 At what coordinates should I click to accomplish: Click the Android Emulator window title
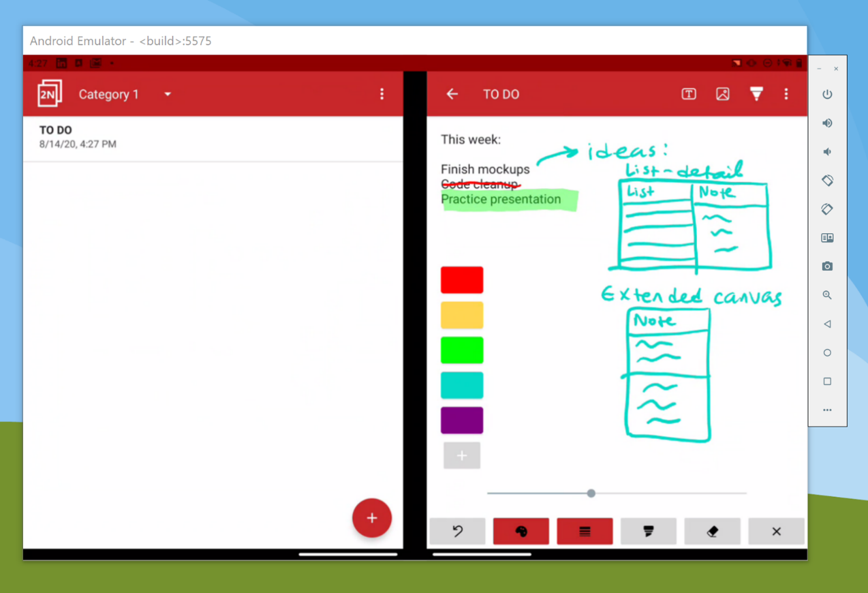tap(121, 41)
